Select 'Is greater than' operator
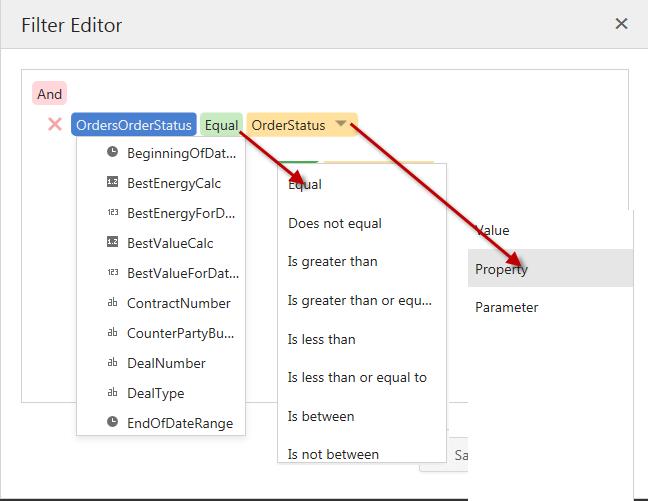The width and height of the screenshot is (648, 501). click(332, 261)
